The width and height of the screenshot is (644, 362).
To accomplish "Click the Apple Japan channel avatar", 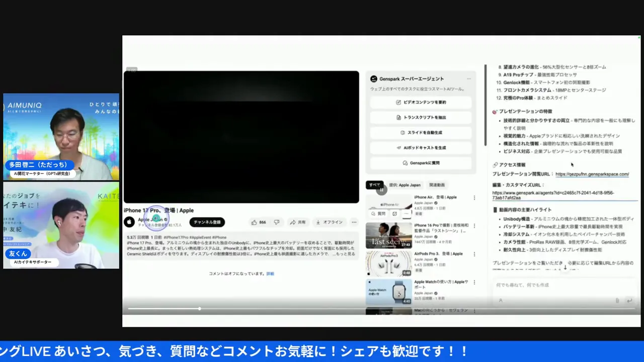I will click(129, 222).
